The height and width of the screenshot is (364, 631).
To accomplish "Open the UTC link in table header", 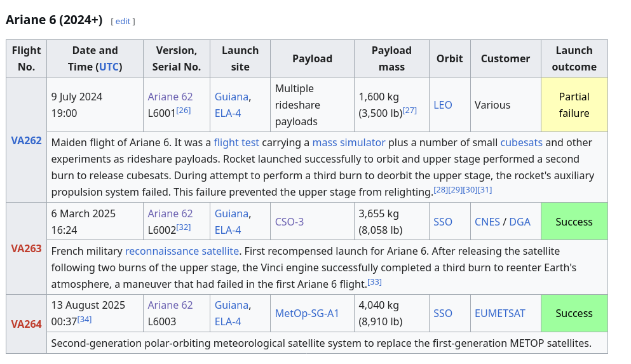I will pos(108,67).
